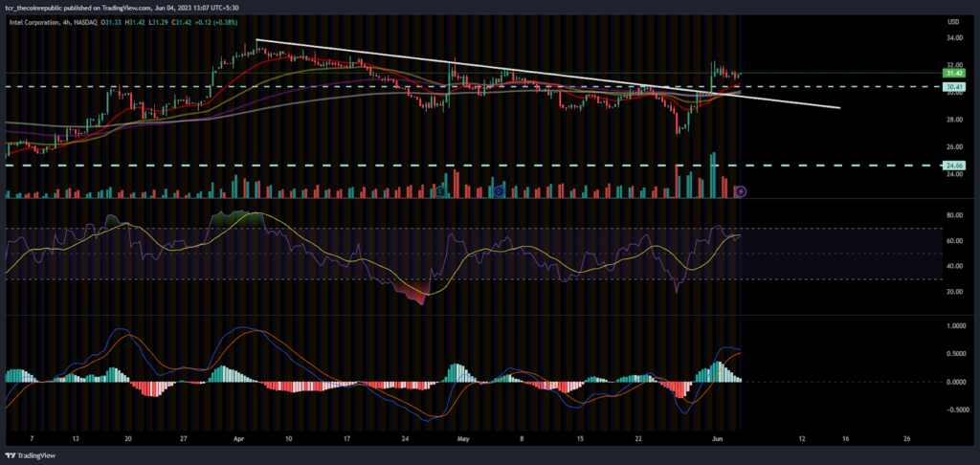
Task: Click the dividend 'D' marker icon
Action: (x=499, y=191)
